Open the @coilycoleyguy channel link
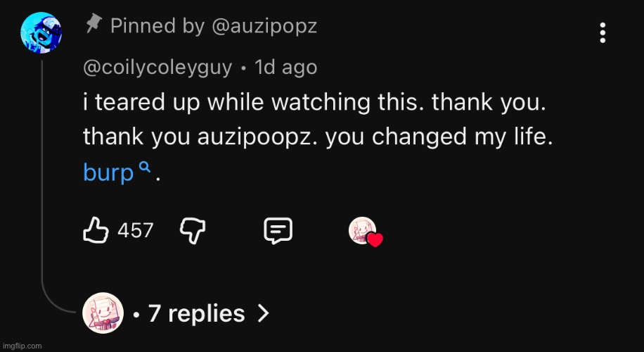Image resolution: width=644 pixels, height=352 pixels. 157,68
